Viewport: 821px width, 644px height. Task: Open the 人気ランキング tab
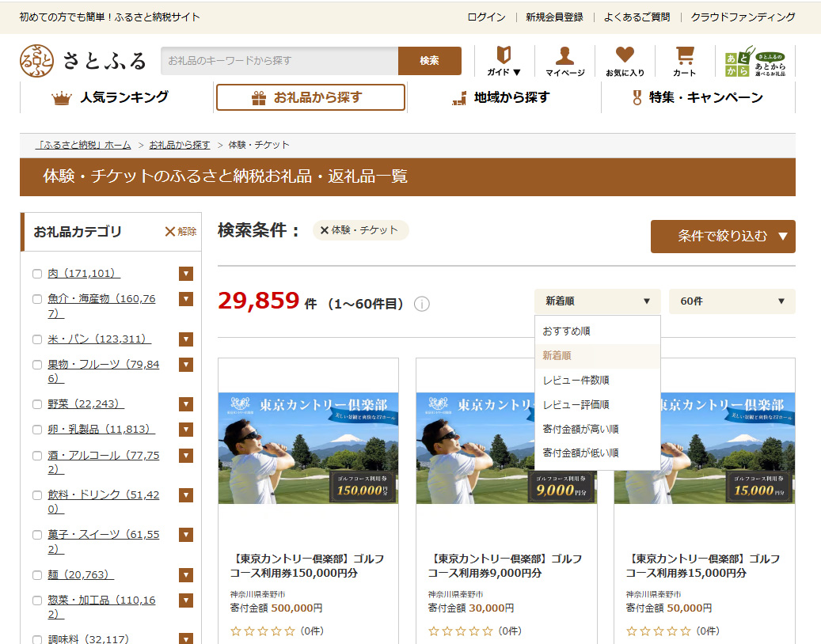pos(111,97)
